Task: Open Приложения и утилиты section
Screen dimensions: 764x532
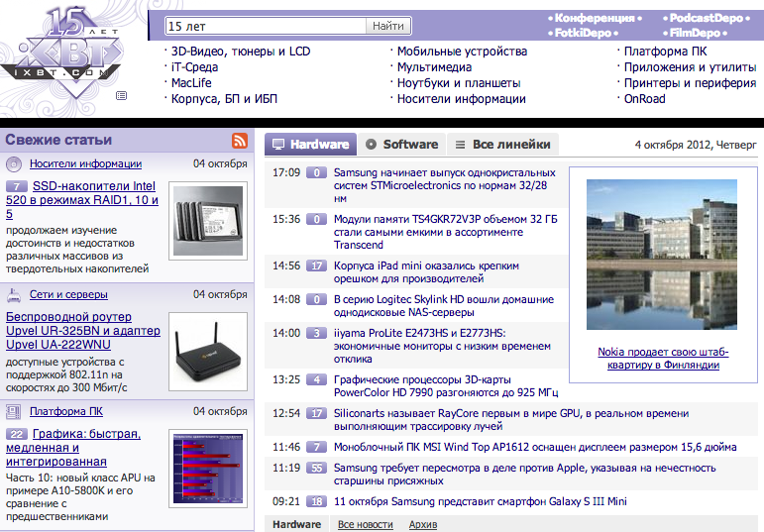Action: click(x=690, y=67)
